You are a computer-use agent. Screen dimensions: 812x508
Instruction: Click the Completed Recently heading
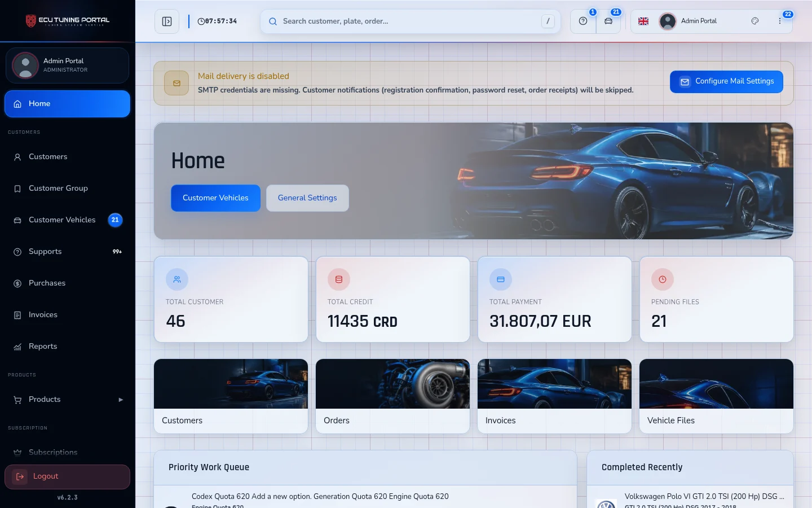pos(642,467)
